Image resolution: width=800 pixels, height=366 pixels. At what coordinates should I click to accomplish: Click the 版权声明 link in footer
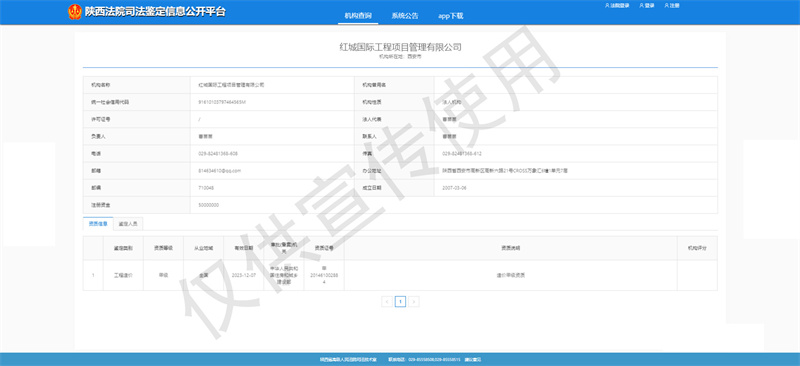point(472,360)
